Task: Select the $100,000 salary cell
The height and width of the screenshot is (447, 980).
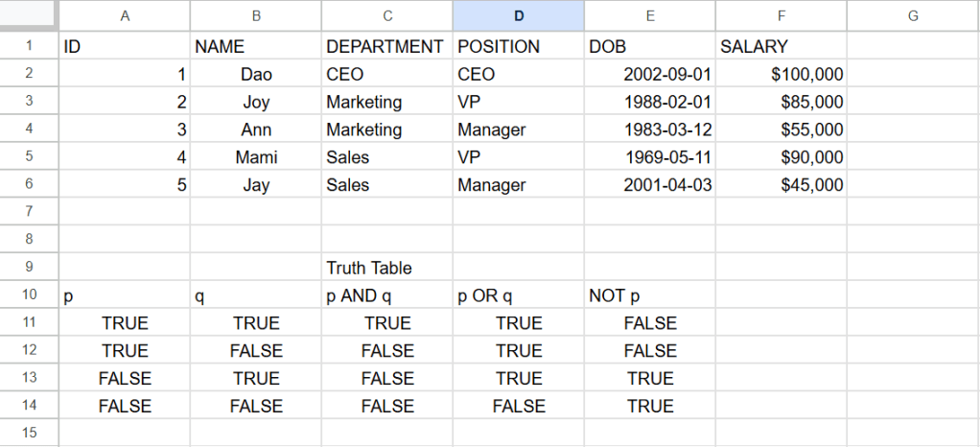Action: pos(781,74)
